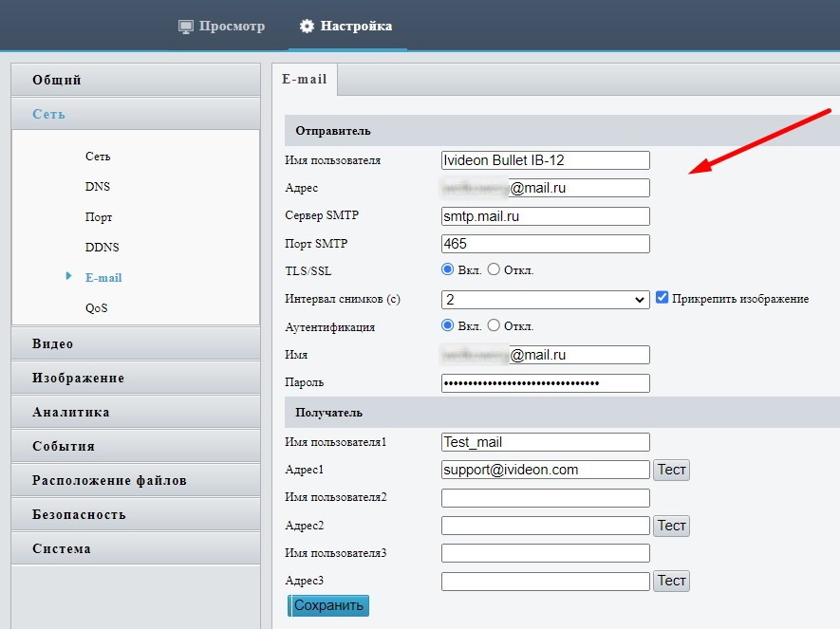This screenshot has width=840, height=629.
Task: Expand the Видео section
Action: [x=136, y=343]
